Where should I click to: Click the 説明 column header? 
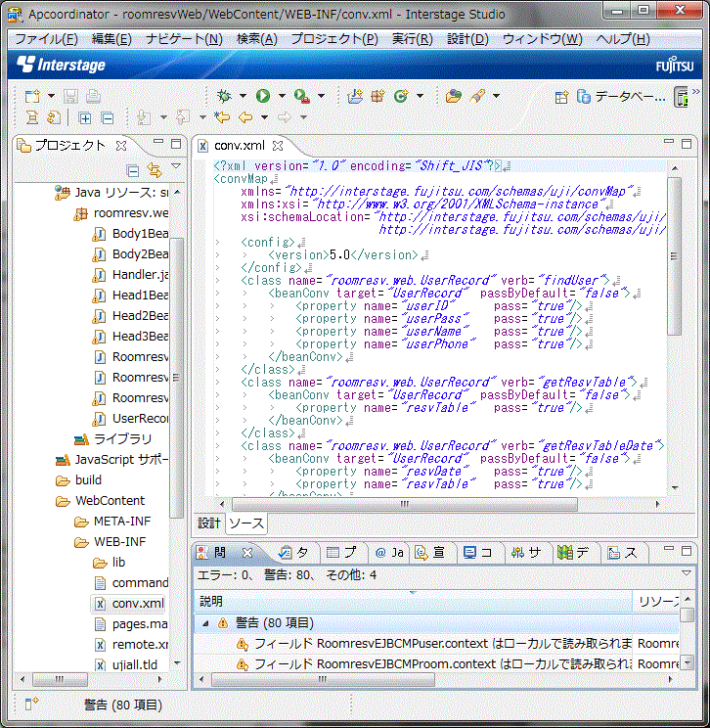click(x=413, y=602)
